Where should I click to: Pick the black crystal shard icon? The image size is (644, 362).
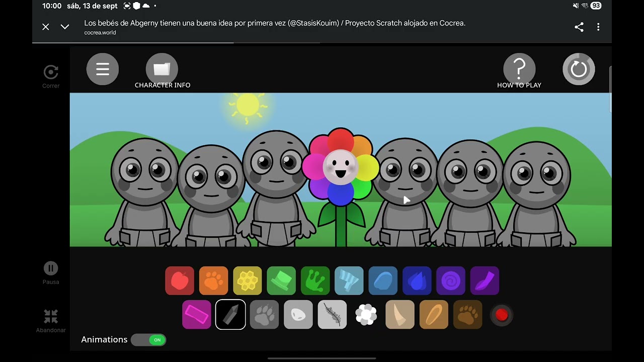230,315
